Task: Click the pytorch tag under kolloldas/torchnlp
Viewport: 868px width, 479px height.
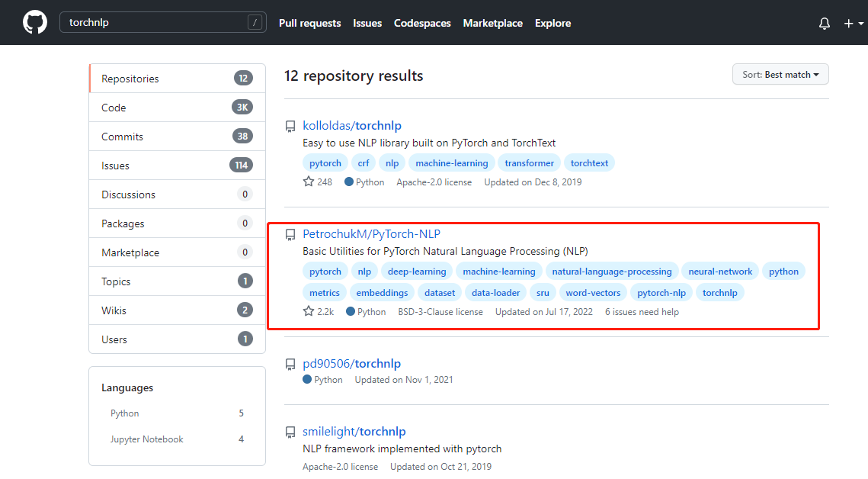Action: [325, 162]
